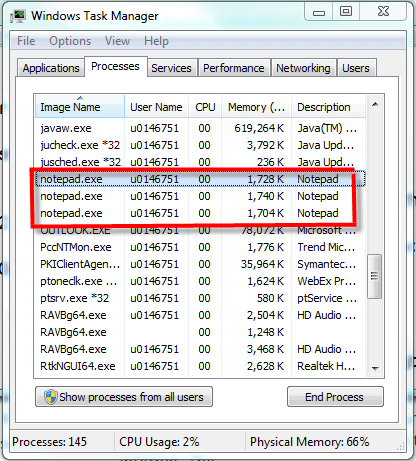The image size is (416, 461).
Task: Click Show processes from all users
Action: (124, 397)
